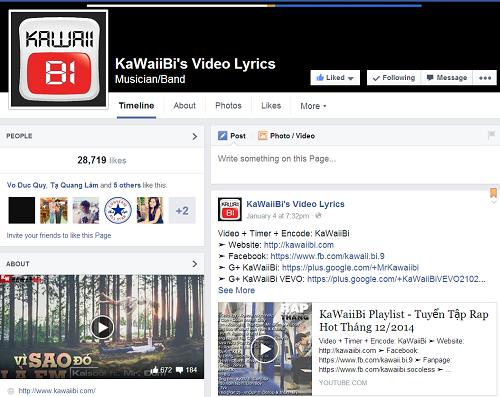Viewport: 500px width, 397px height.
Task: Click the flag icon in composer corner
Action: tap(491, 135)
